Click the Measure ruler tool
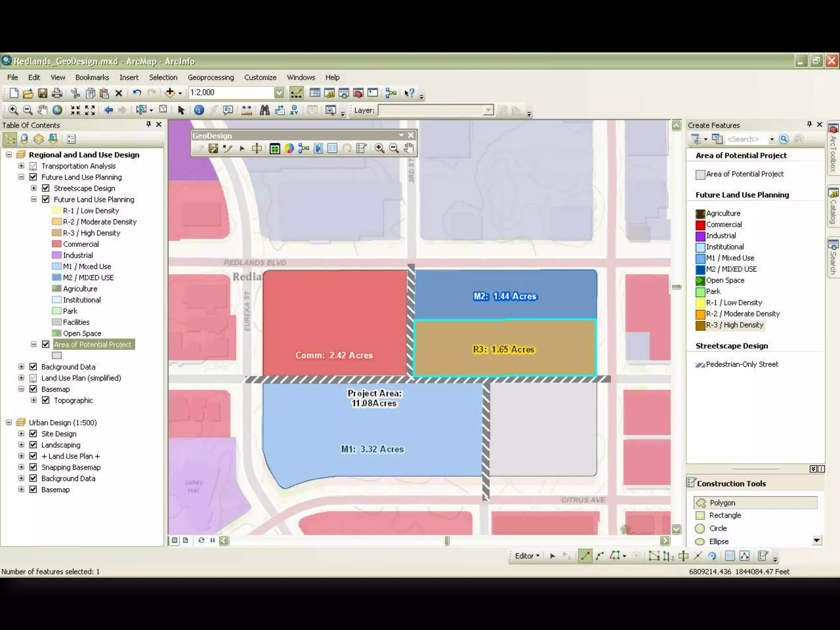This screenshot has height=630, width=840. coord(247,110)
